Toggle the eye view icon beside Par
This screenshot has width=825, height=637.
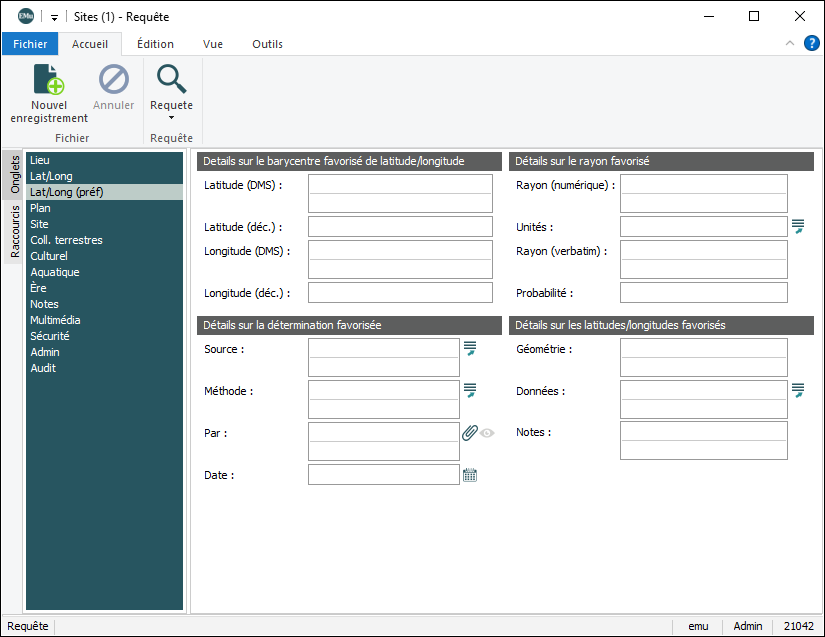[487, 433]
